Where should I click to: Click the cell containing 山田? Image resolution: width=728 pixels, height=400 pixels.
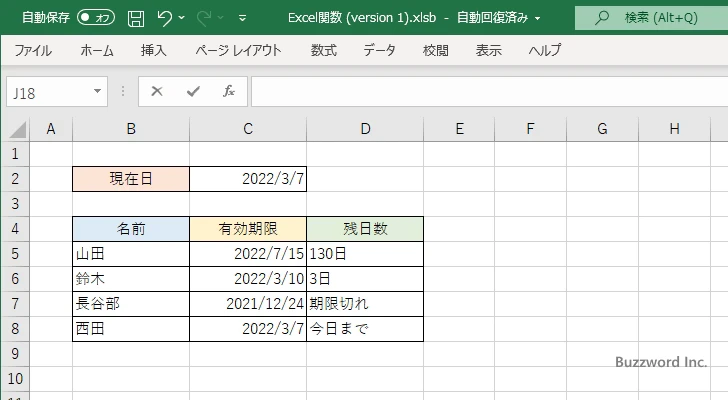131,254
